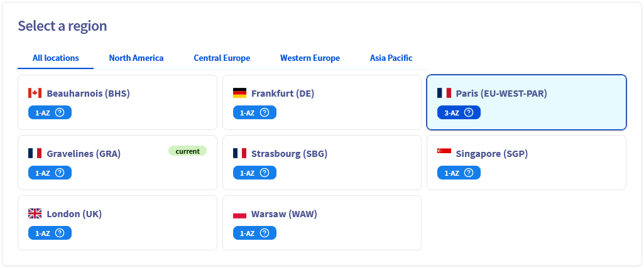
Task: Click help icon on London 1-AZ badge
Action: (x=60, y=233)
